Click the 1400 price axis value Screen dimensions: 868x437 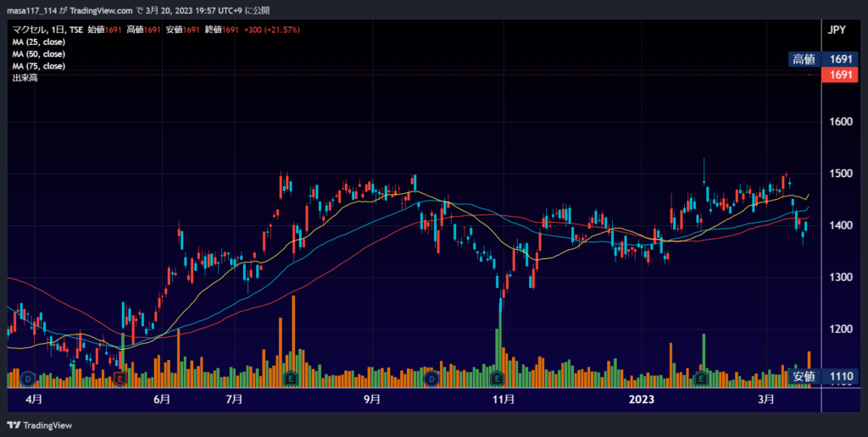840,225
